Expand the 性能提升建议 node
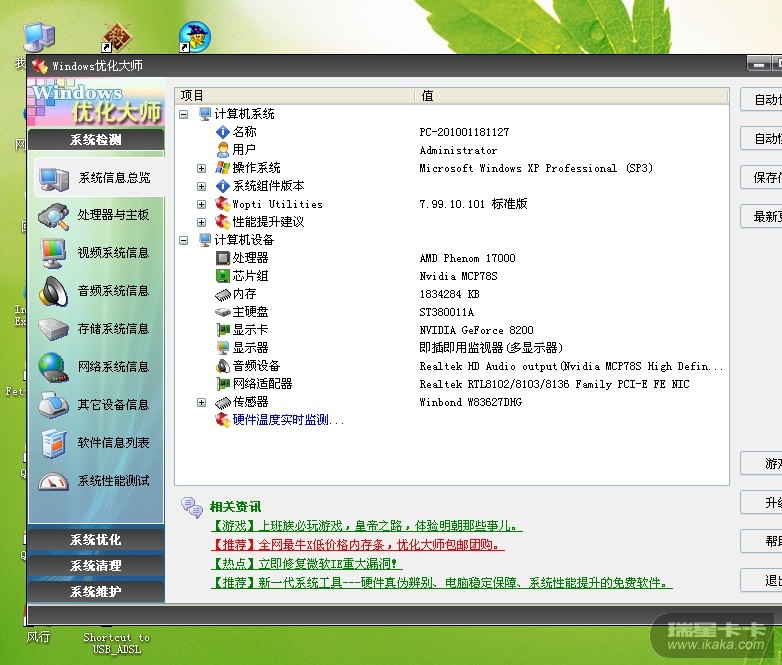Image resolution: width=782 pixels, height=665 pixels. (201, 222)
